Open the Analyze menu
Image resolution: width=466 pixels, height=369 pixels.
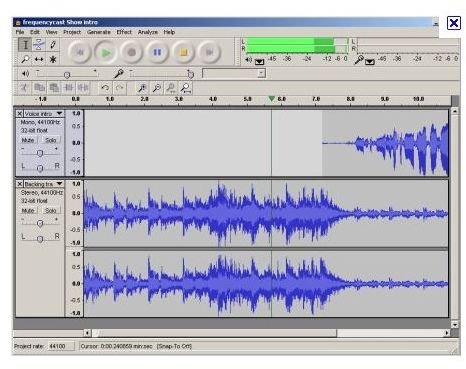pos(148,32)
